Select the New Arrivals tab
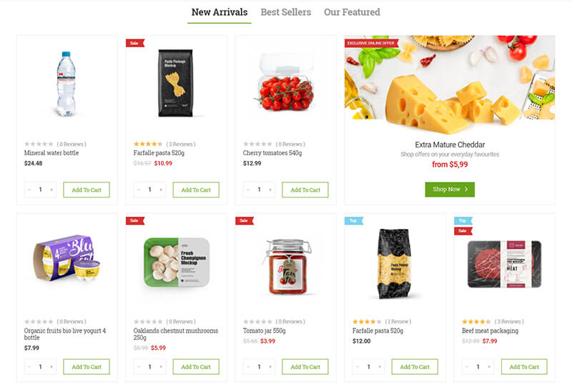 click(x=220, y=12)
